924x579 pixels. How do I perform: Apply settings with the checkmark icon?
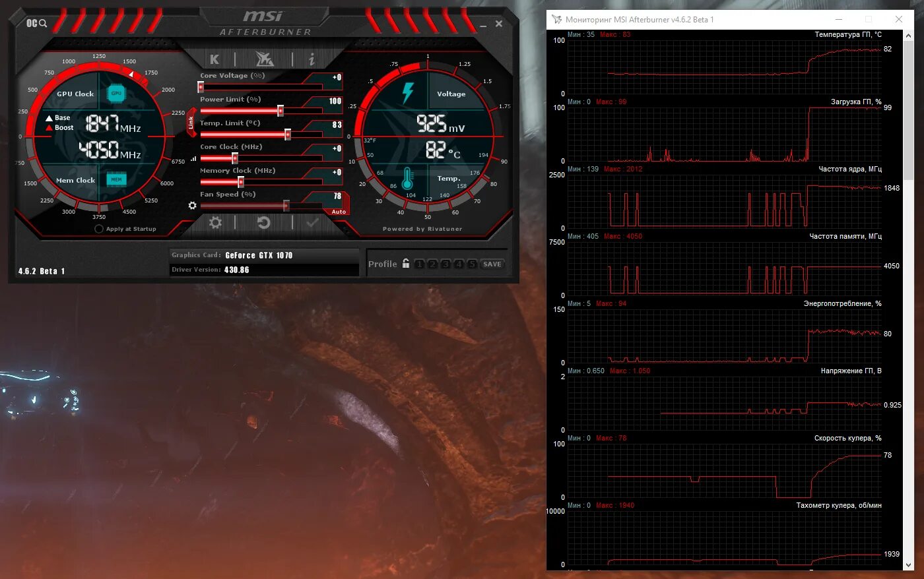click(312, 223)
